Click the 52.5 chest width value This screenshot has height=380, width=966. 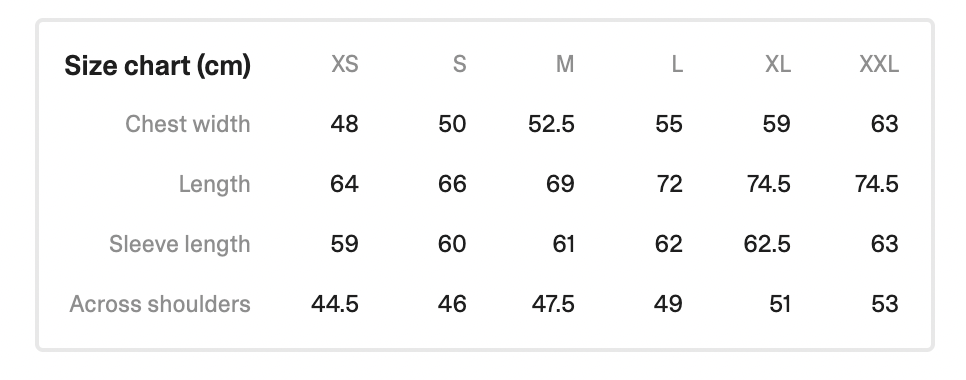tap(551, 124)
